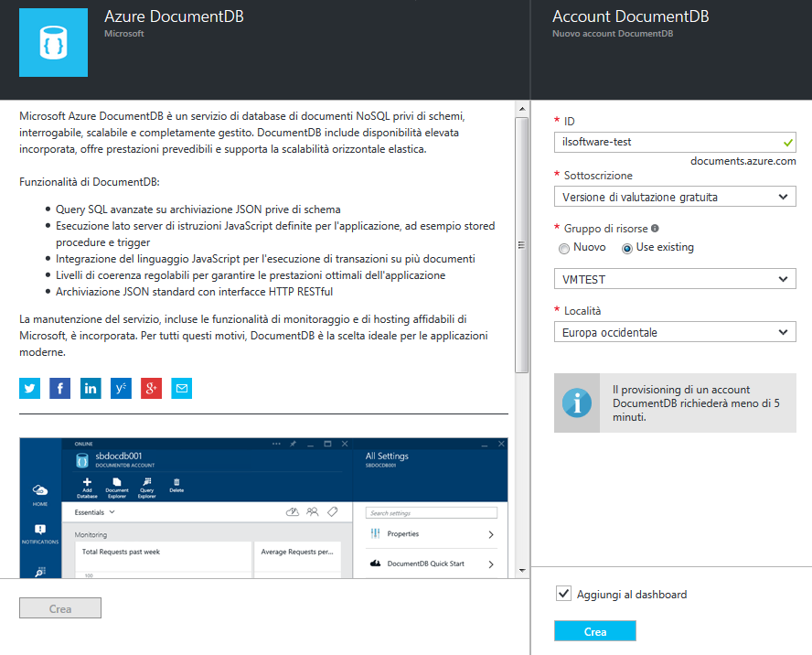
Task: Click the scrollbar up arrow
Action: pos(522,109)
